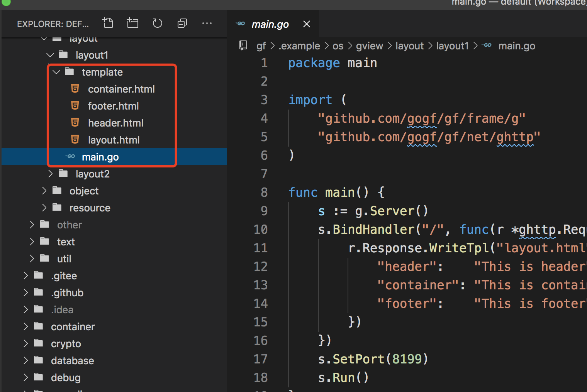Click gview in the breadcrumb path
This screenshot has width=587, height=392.
point(369,46)
